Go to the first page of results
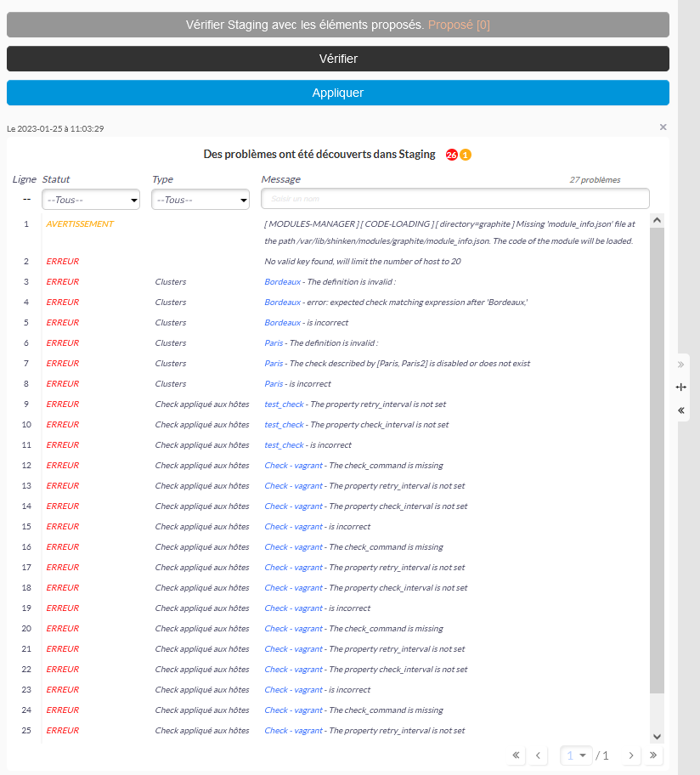 click(x=517, y=755)
